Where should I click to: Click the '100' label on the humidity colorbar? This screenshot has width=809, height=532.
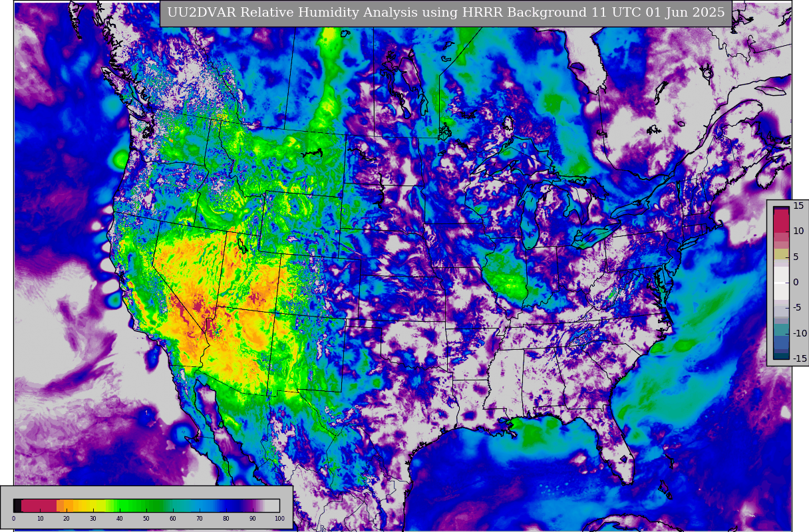[x=279, y=519]
